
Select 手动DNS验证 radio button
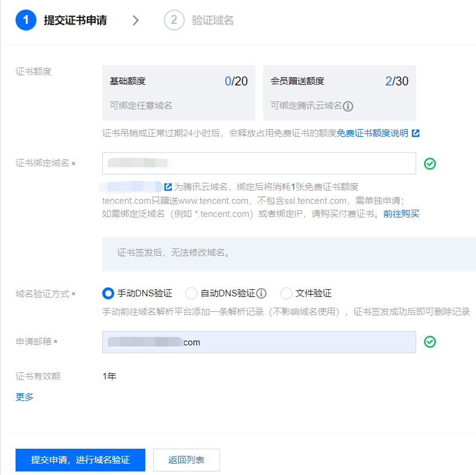(108, 293)
